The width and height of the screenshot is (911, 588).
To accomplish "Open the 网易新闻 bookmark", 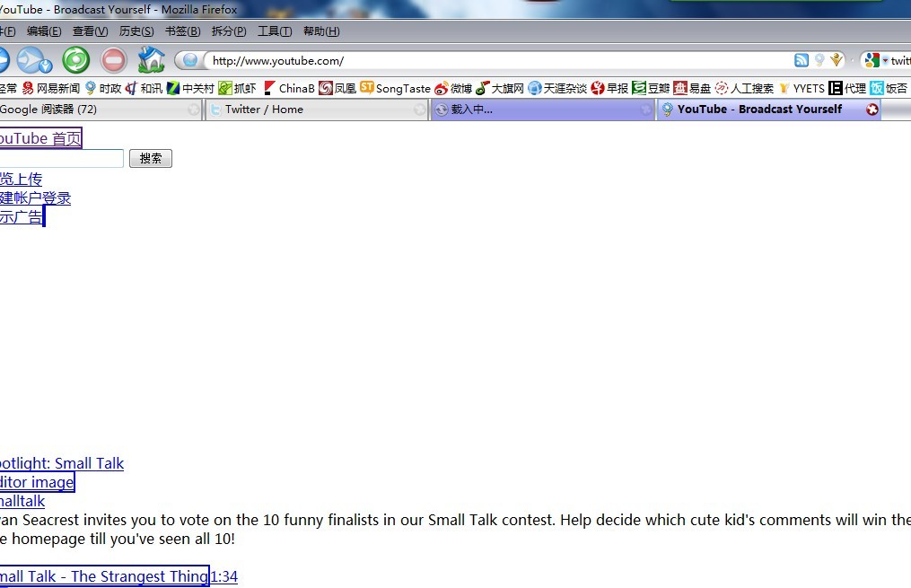I will (50, 88).
